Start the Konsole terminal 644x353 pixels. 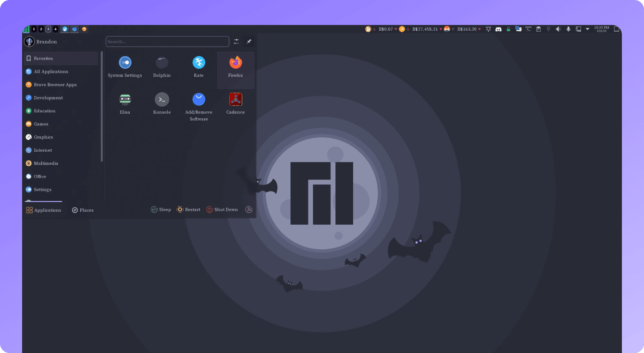(162, 104)
